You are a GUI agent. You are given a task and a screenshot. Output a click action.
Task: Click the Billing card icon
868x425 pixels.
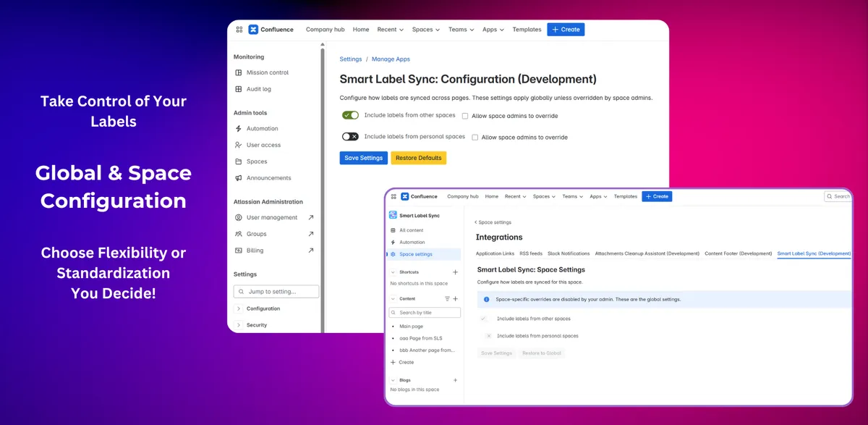(x=239, y=251)
